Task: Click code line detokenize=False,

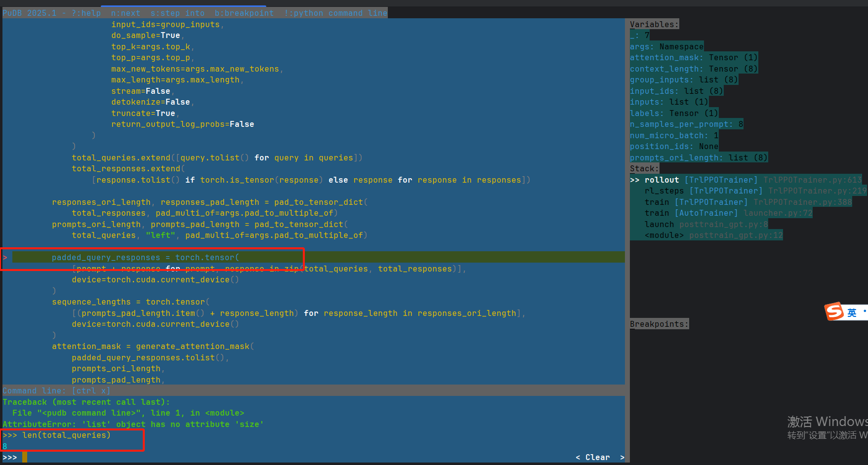Action: [153, 102]
